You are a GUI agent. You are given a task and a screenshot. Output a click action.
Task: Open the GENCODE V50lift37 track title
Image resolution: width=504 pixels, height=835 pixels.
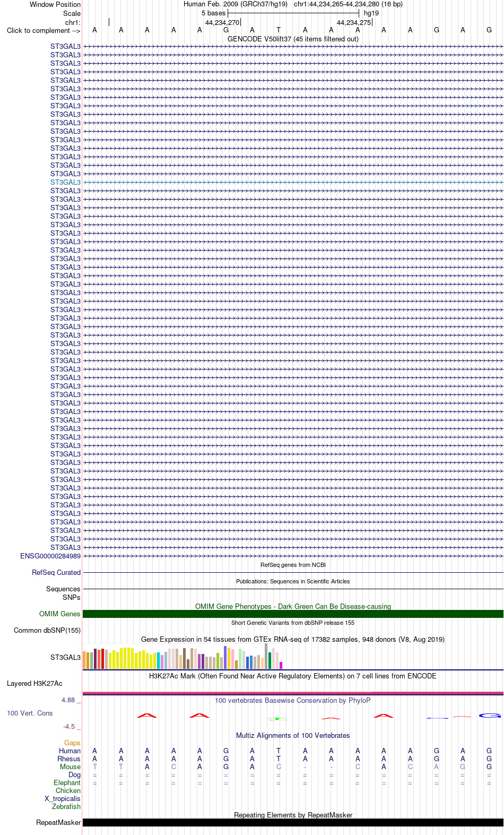293,39
